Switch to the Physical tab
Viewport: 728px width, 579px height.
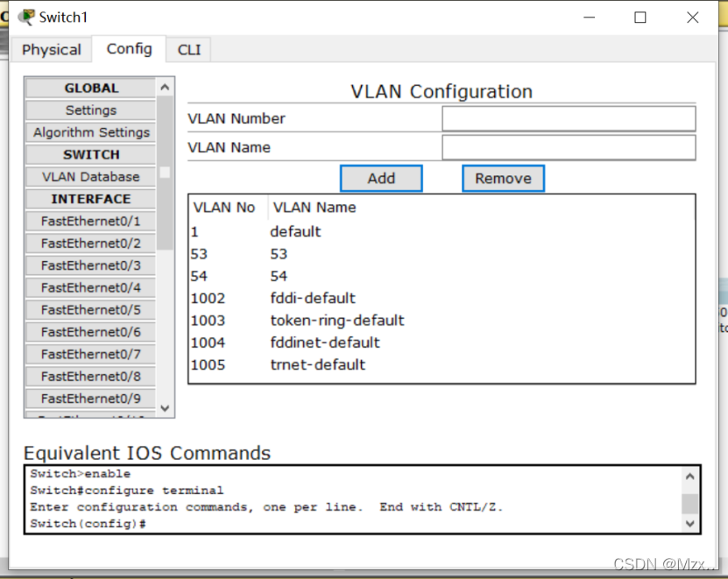(x=52, y=50)
